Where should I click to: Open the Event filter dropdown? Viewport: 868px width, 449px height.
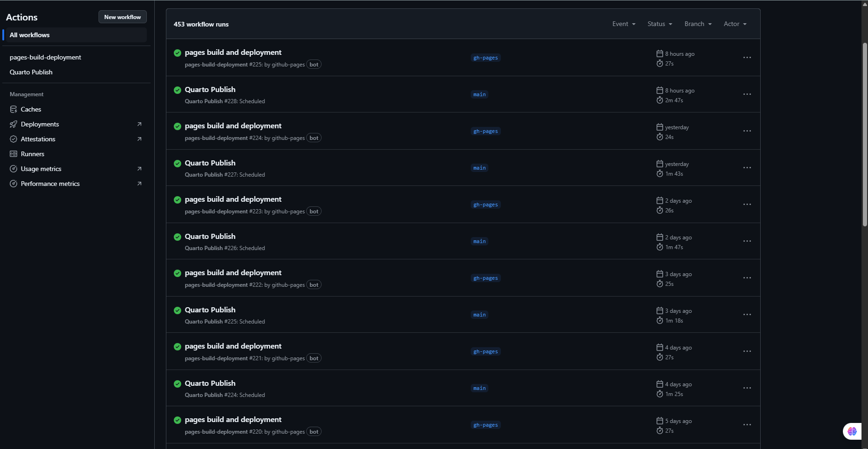point(624,24)
